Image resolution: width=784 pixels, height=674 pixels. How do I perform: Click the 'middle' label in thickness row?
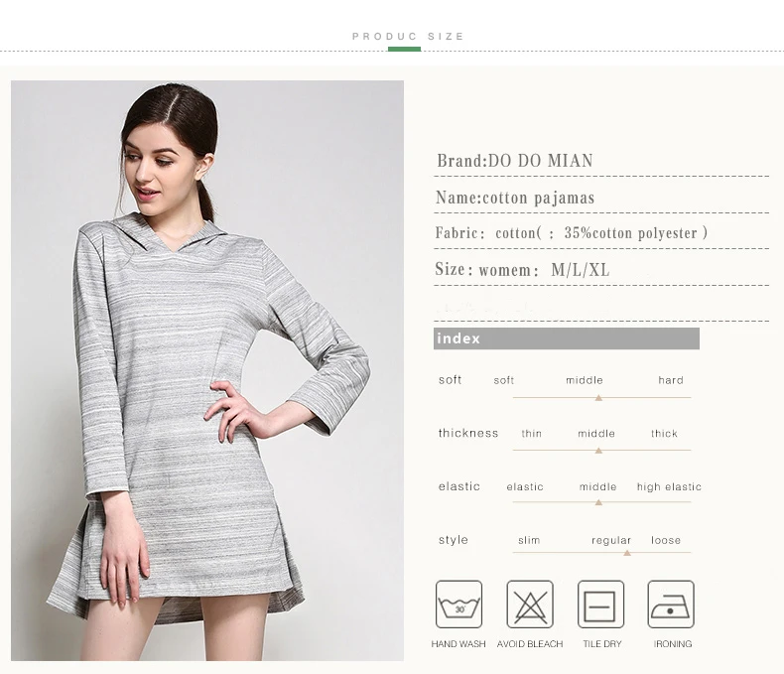596,434
